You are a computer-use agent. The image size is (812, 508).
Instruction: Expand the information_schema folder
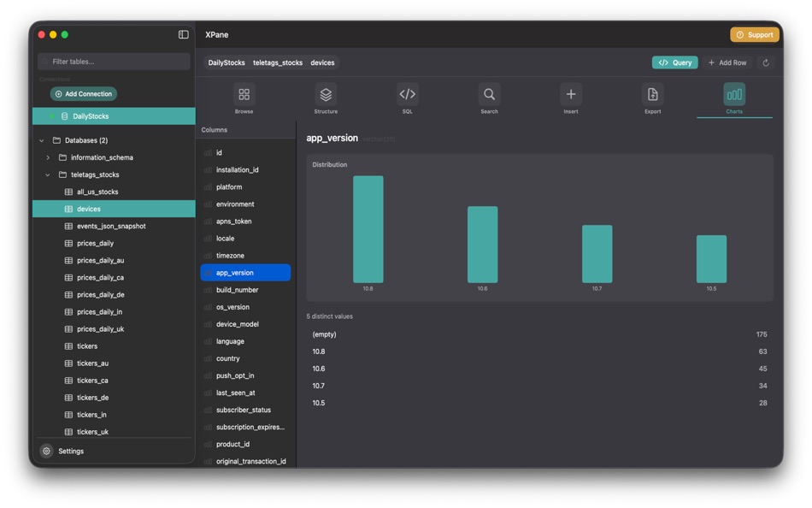[x=49, y=157]
